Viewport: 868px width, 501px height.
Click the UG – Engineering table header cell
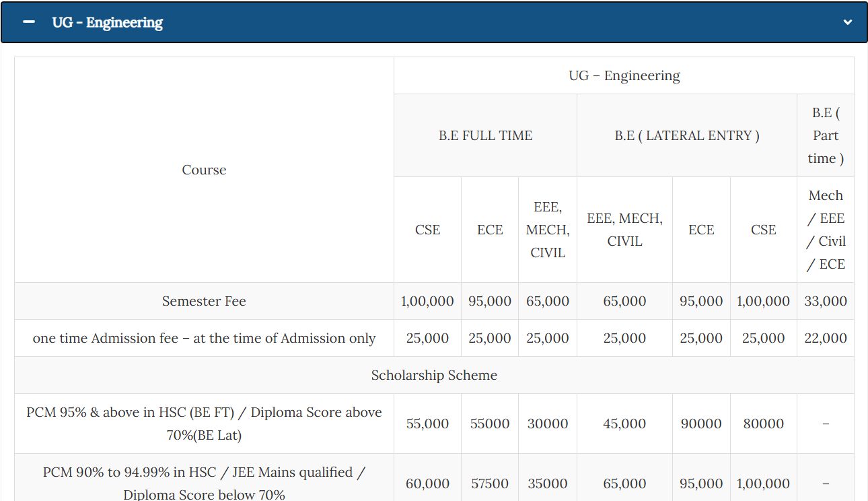point(624,75)
